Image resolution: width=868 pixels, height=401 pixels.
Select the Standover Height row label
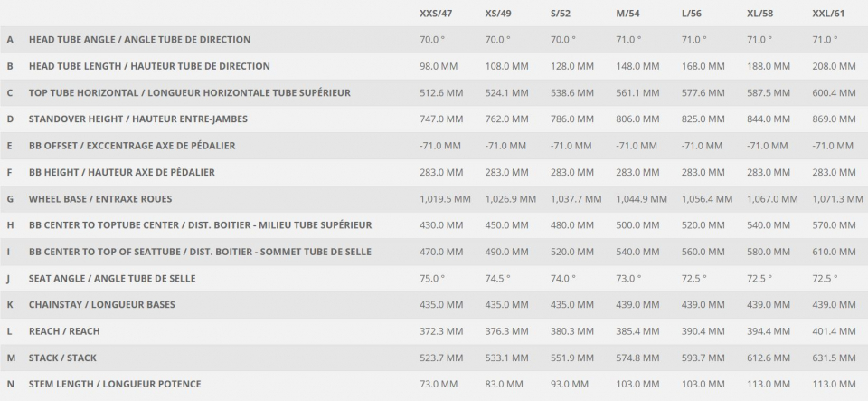[137, 119]
